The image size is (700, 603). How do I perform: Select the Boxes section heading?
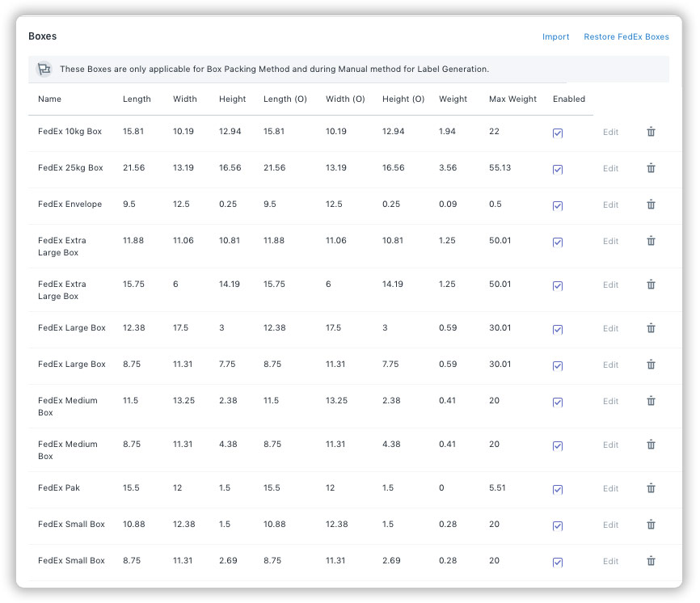point(42,36)
